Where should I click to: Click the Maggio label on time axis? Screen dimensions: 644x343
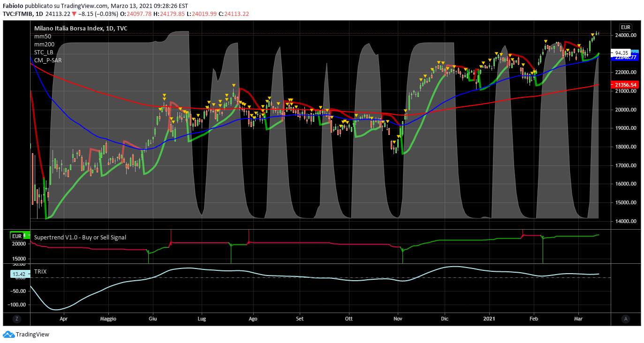[108, 319]
